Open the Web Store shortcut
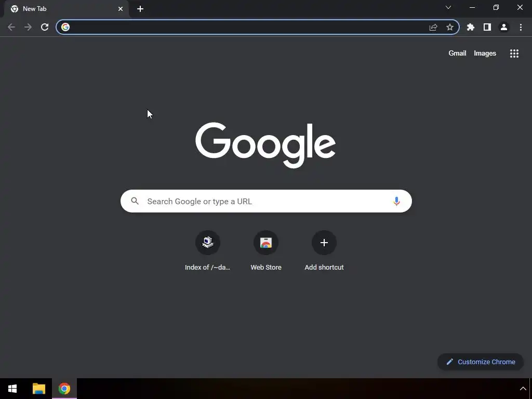This screenshot has width=532, height=399. tap(266, 251)
